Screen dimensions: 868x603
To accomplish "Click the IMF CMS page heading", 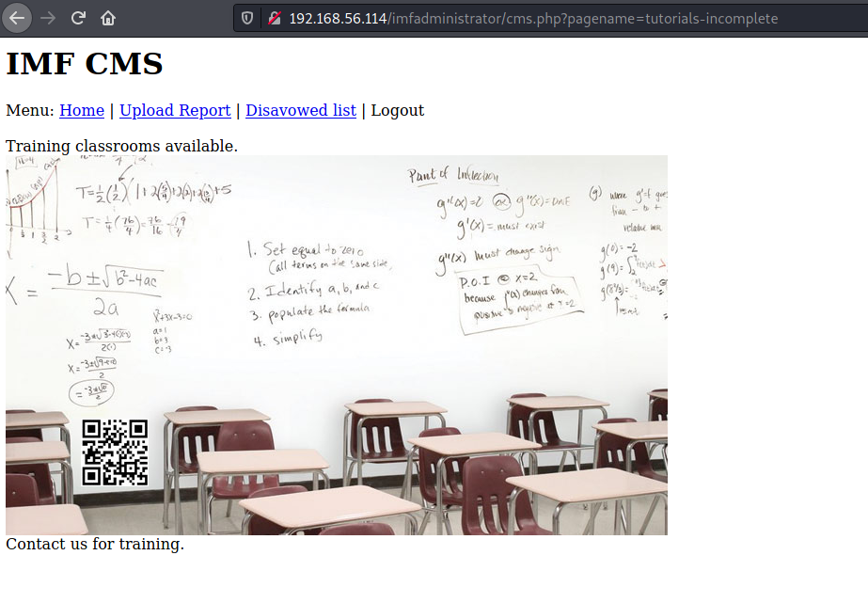I will point(85,64).
